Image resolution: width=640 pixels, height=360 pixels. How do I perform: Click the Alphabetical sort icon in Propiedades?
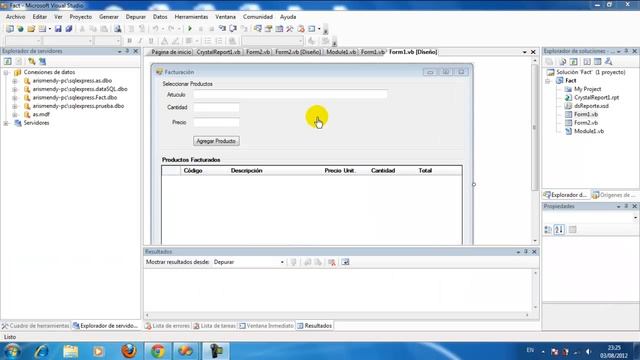click(x=559, y=230)
